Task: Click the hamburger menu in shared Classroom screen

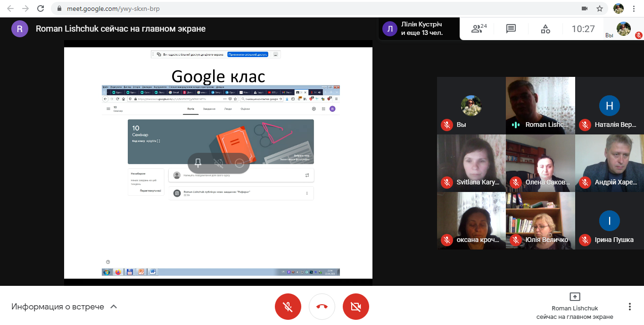Action: click(x=108, y=109)
